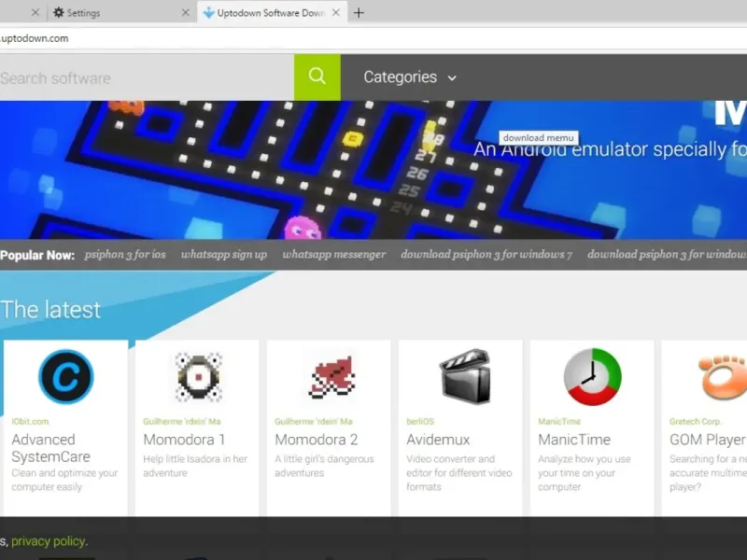Image resolution: width=747 pixels, height=560 pixels.
Task: Switch to the Settings tab
Action: tap(121, 13)
